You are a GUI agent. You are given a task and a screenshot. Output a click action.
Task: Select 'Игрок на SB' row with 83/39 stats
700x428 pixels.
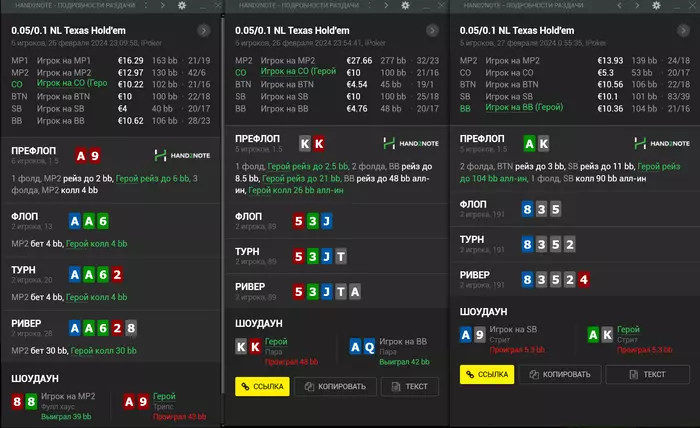click(575, 96)
